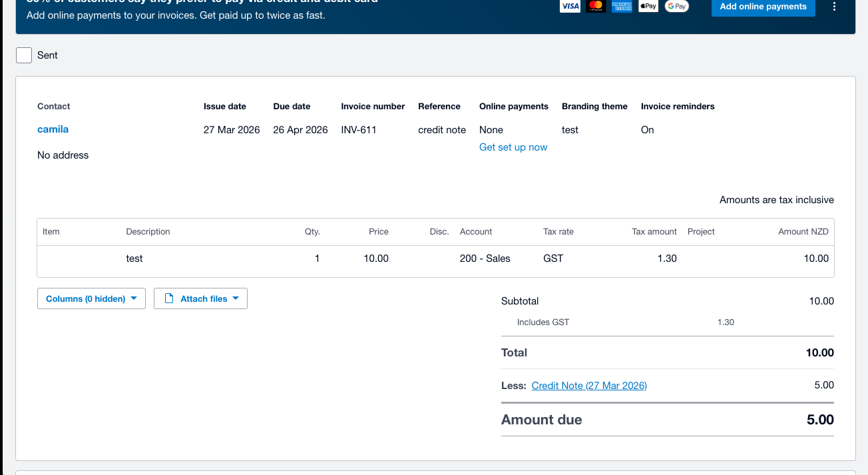
Task: Check the Sent checkbox
Action: [23, 55]
